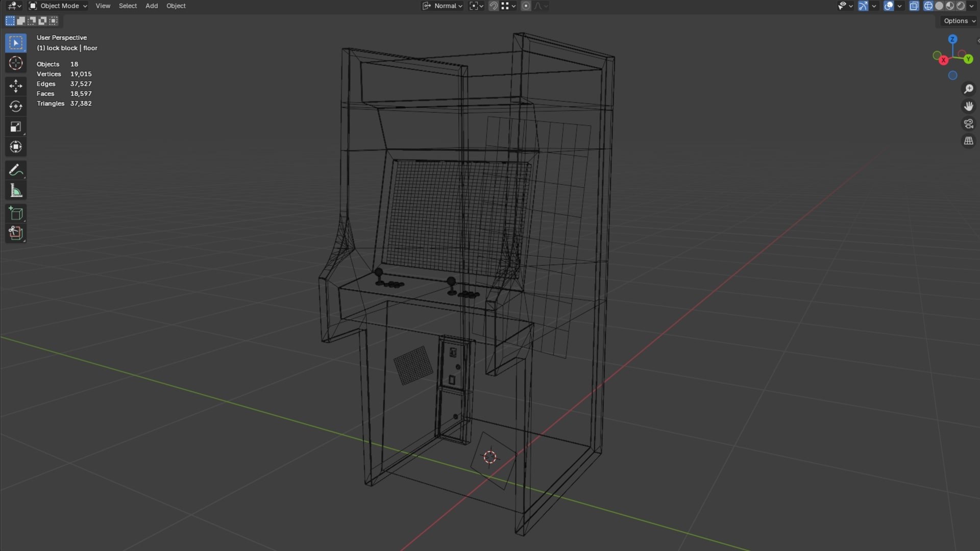Open the Add menu
Image resolution: width=980 pixels, height=551 pixels.
(152, 6)
